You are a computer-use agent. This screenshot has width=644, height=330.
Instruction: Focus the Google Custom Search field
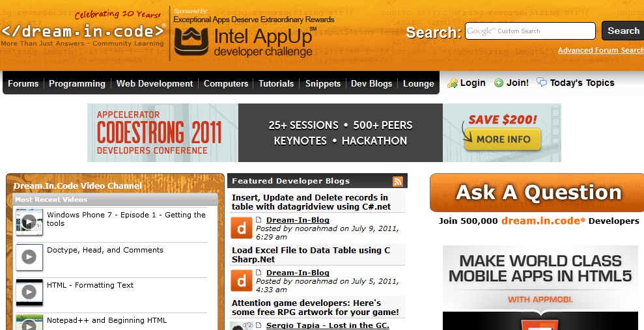click(530, 31)
